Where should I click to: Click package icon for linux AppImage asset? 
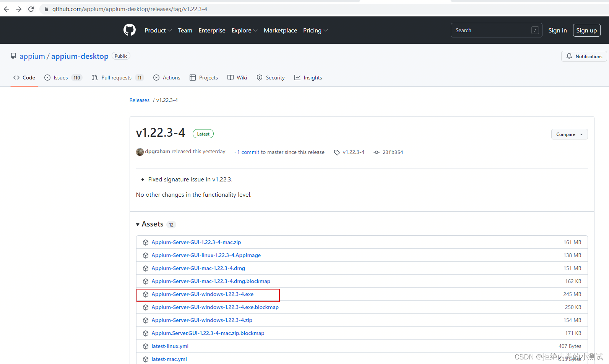(x=146, y=256)
